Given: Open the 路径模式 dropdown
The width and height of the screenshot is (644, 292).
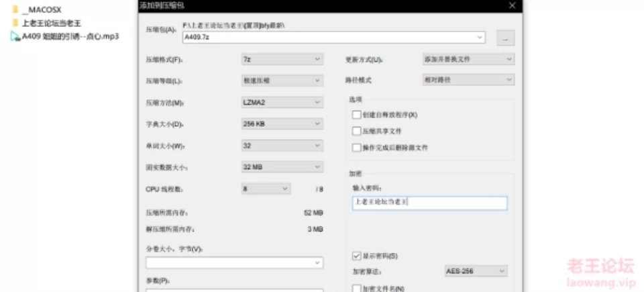Looking at the screenshot, I should coord(468,80).
